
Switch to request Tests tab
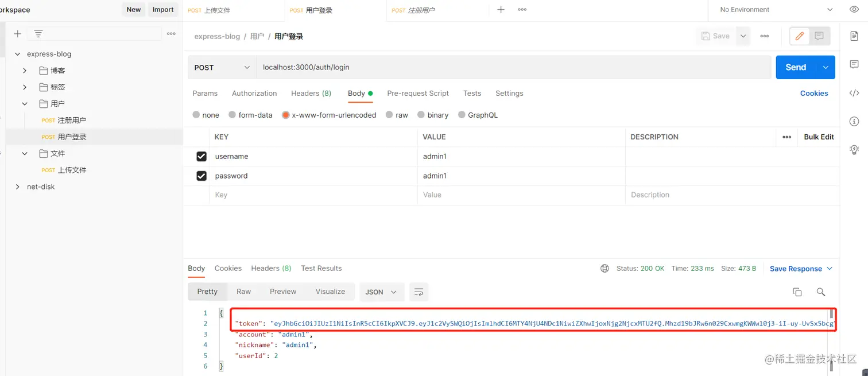pos(472,93)
